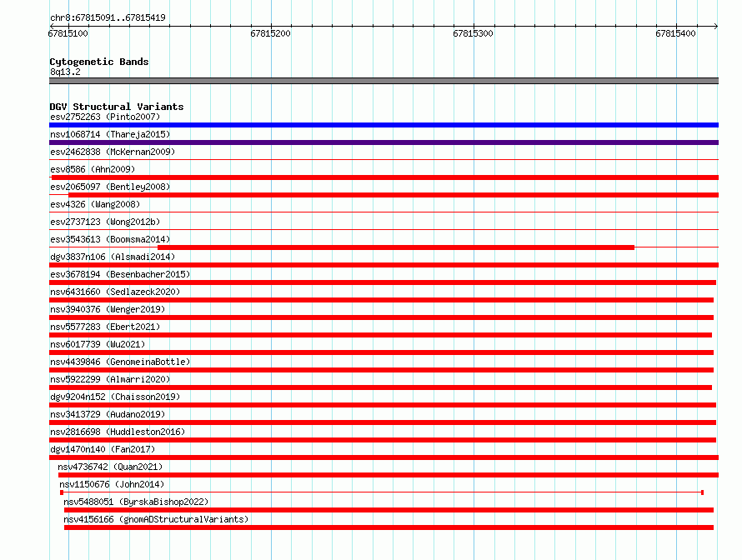This screenshot has width=742, height=560.
Task: Select the red dgv9204n152 Chaisson2019 bar
Action: click(x=383, y=405)
